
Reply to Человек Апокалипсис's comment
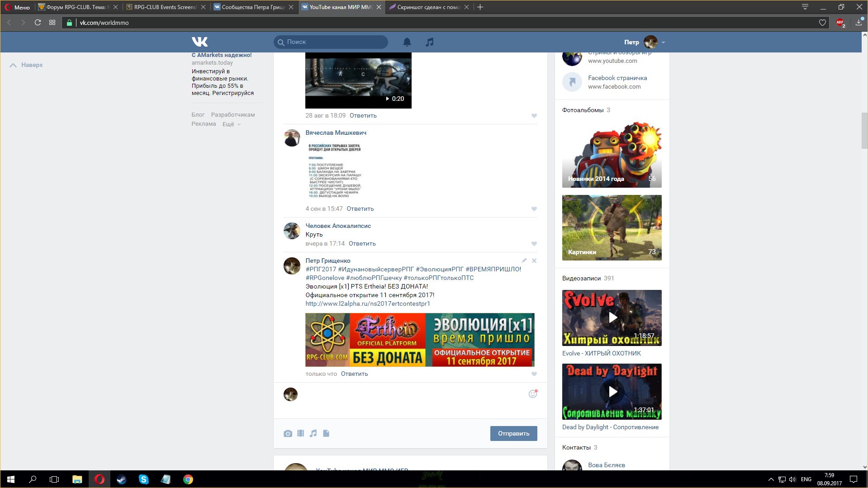[362, 244]
